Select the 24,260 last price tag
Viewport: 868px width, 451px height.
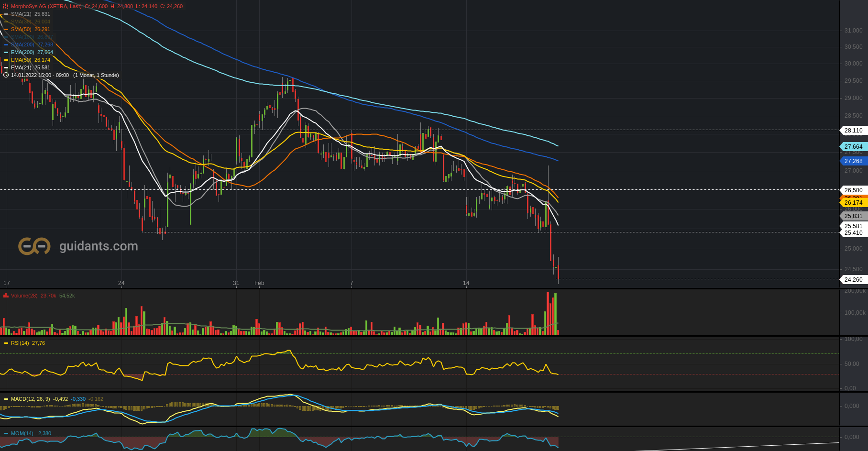point(853,280)
